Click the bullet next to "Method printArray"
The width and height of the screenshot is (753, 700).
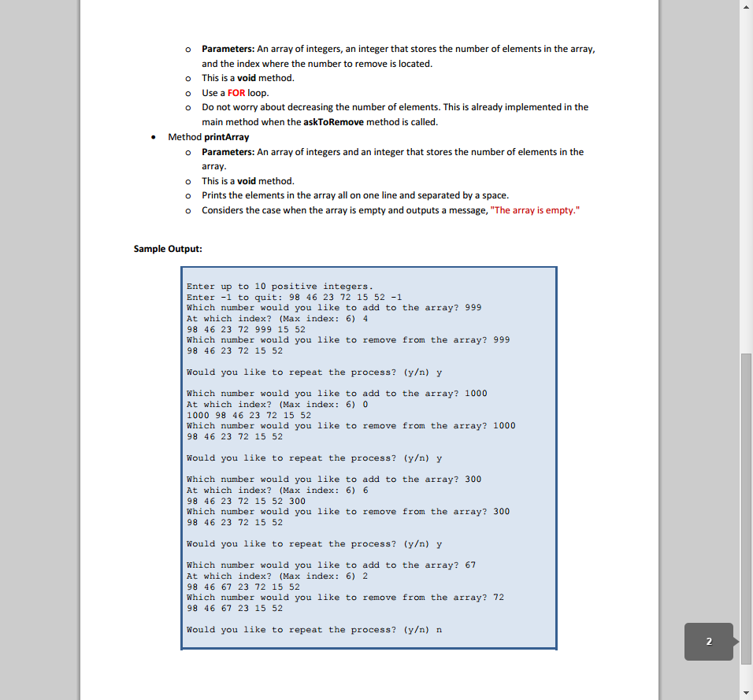coord(152,136)
